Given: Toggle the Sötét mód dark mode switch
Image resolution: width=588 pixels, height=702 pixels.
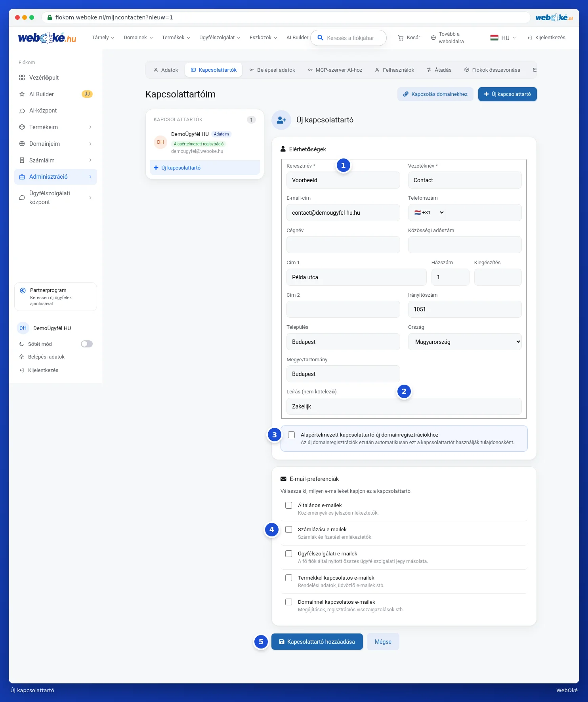Looking at the screenshot, I should click(x=87, y=344).
